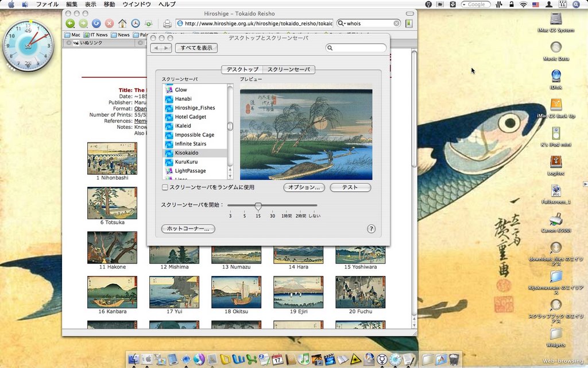Click the browser URL address field
Screen dimensions: 588x368
(x=254, y=23)
